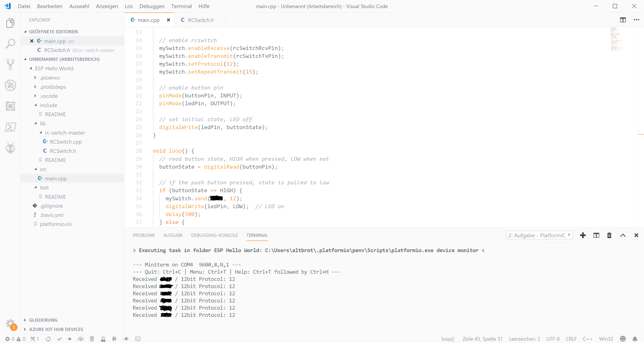Open PlatformIO Home via home icon
This screenshot has height=343, width=644.
point(48,339)
